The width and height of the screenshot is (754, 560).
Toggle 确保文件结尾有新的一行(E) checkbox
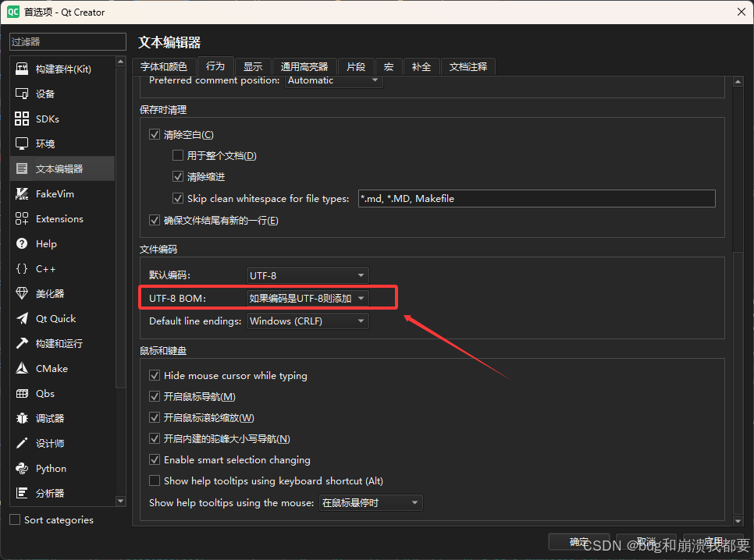(x=155, y=220)
